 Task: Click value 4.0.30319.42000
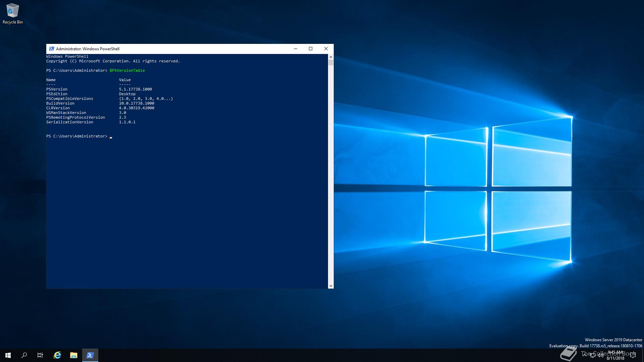tap(137, 108)
